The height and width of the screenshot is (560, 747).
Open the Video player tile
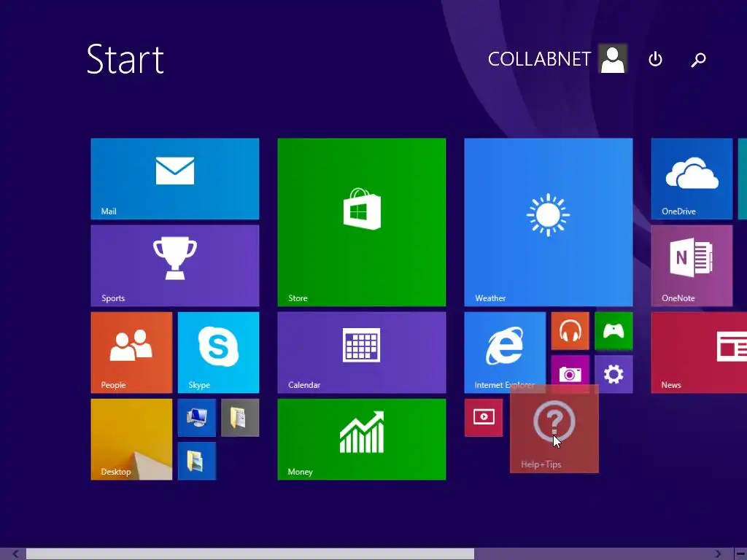pyautogui.click(x=484, y=418)
